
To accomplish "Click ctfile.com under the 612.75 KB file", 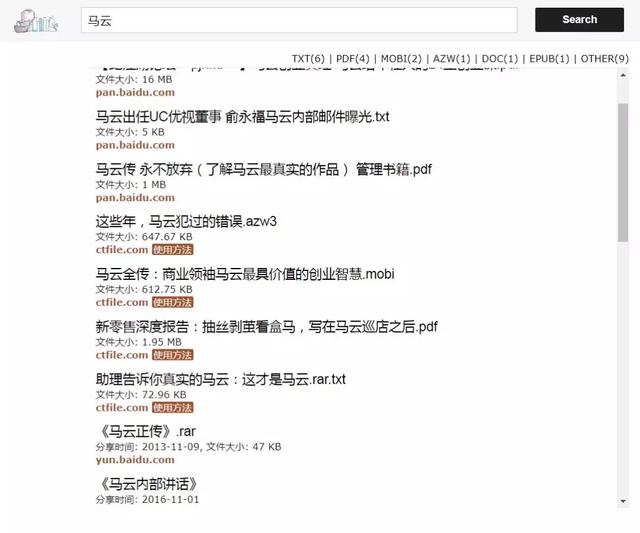I will click(x=122, y=302).
